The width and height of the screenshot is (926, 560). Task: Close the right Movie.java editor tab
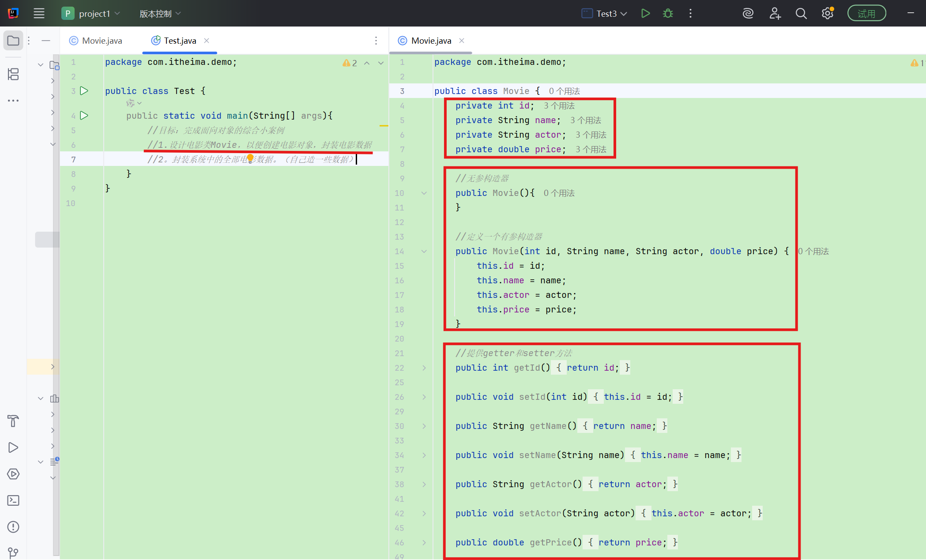tap(462, 41)
